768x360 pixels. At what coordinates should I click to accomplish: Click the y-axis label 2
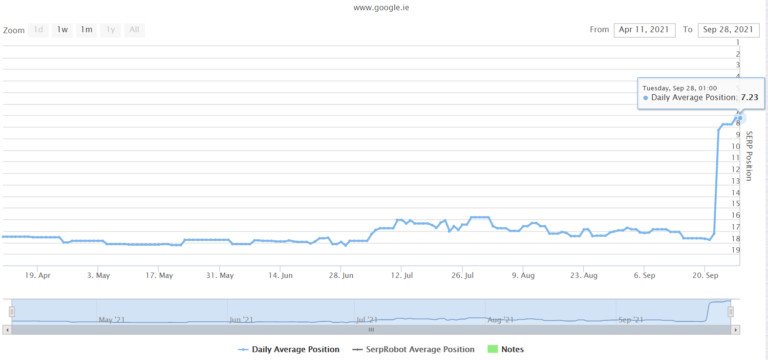(738, 54)
